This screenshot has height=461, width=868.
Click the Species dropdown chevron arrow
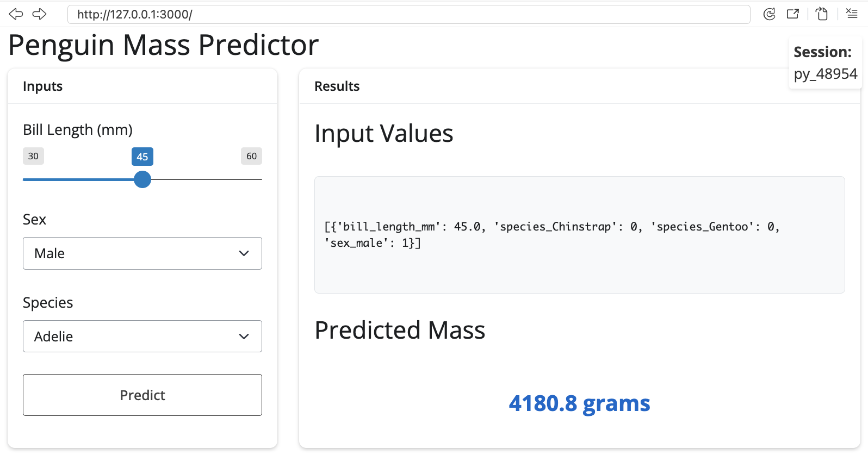tap(244, 337)
